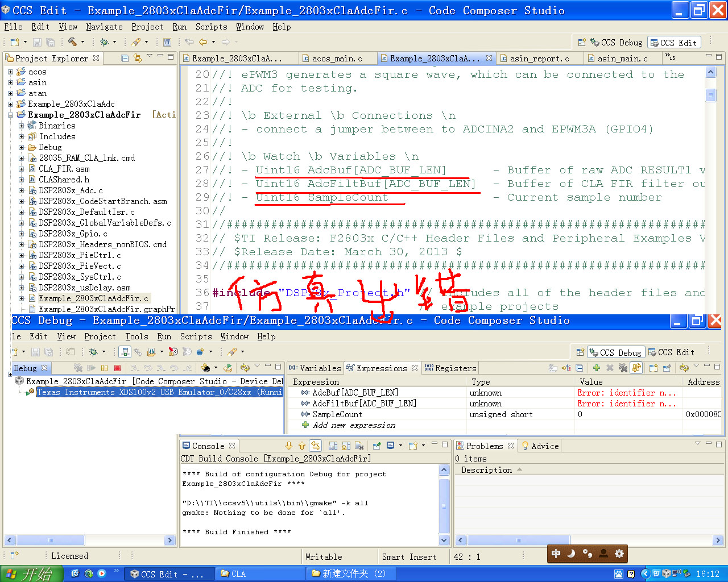The height and width of the screenshot is (582, 728).
Task: Open the Navigate menu in CCS Edit
Action: [x=104, y=26]
